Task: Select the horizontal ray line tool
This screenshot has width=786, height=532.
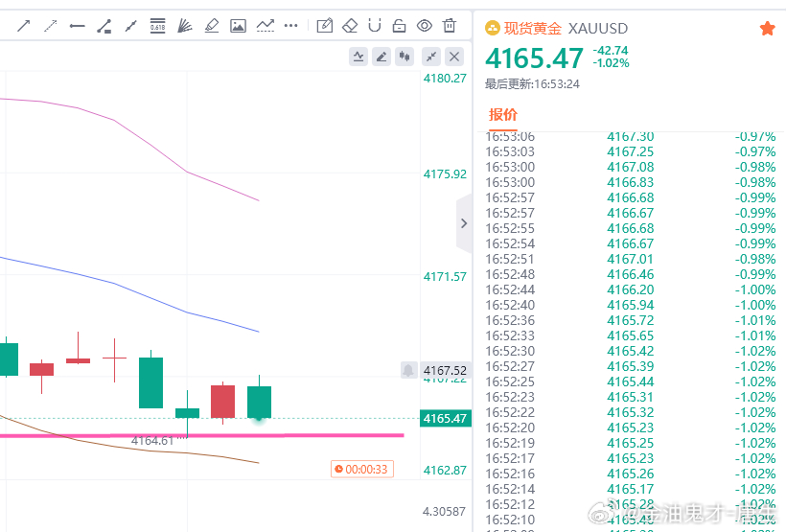Action: pyautogui.click(x=78, y=26)
